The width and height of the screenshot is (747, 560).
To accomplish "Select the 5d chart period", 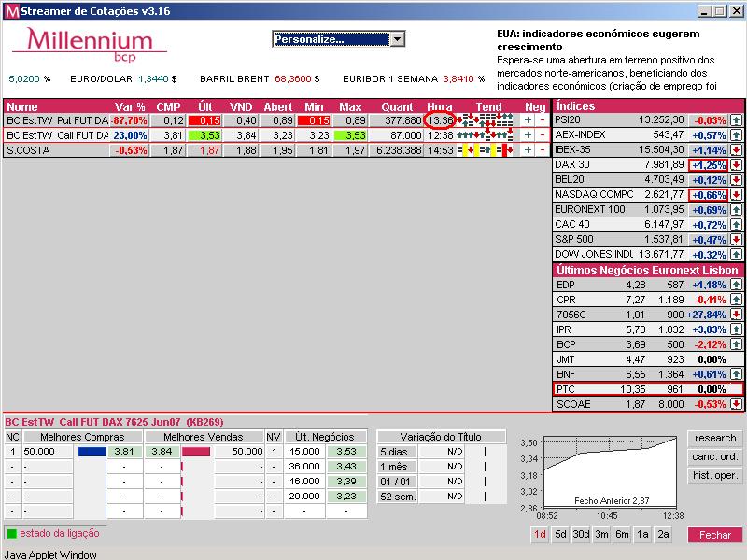I will [561, 534].
